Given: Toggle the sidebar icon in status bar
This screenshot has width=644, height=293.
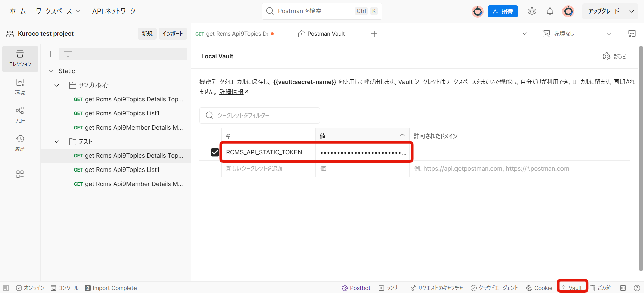Looking at the screenshot, I should click(6, 288).
